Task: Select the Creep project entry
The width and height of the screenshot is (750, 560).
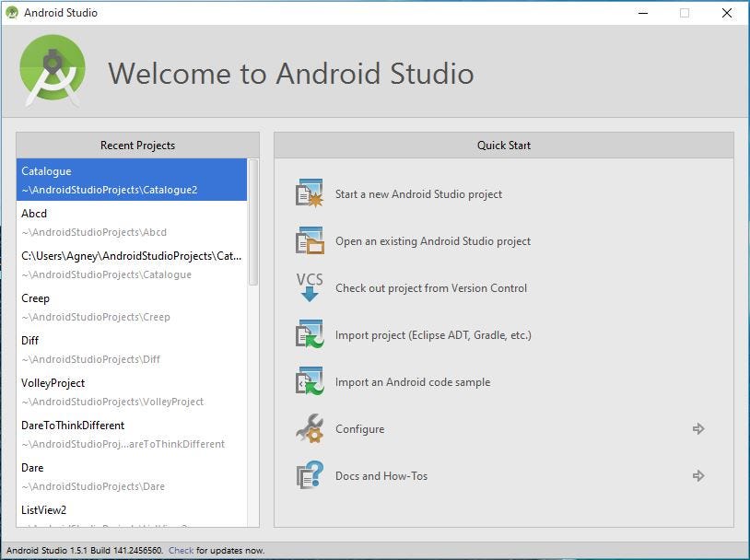Action: point(131,307)
